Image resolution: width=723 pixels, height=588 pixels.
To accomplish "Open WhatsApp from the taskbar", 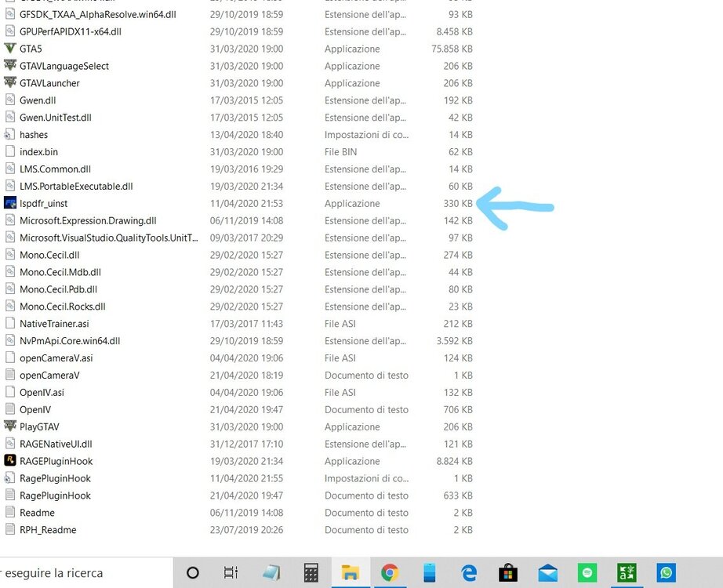I will (667, 572).
